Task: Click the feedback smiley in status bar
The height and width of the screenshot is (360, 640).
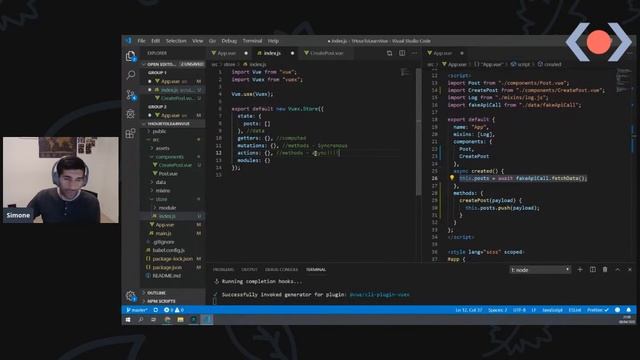Action: point(618,310)
